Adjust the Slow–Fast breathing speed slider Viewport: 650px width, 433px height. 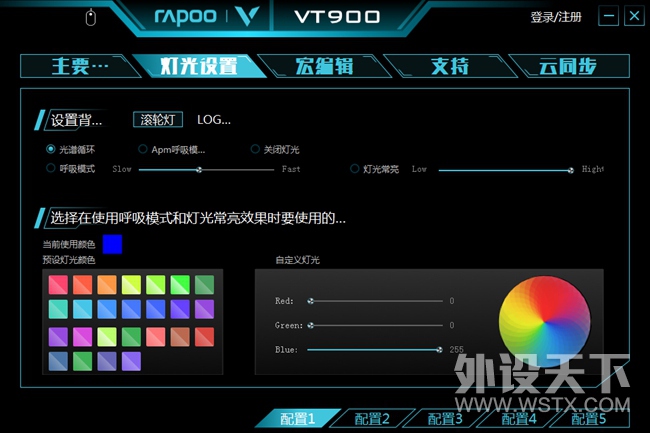coord(206,169)
